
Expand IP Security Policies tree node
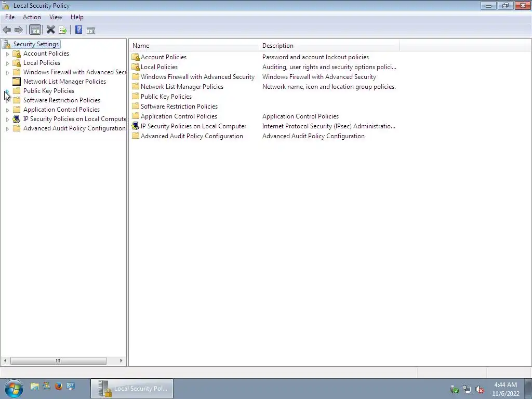7,119
